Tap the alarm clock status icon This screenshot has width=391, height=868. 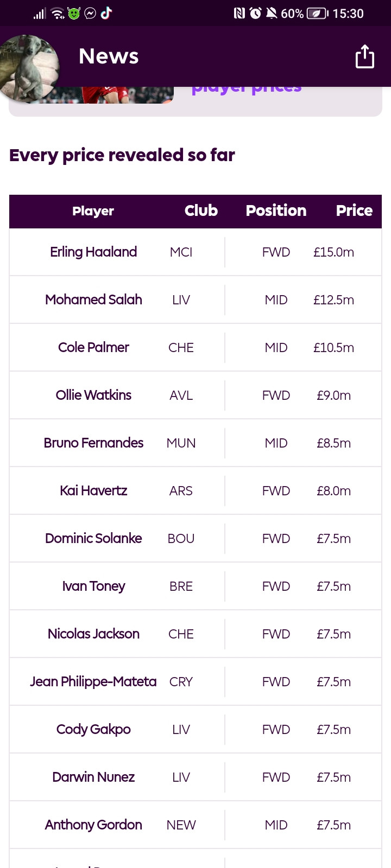[x=255, y=13]
